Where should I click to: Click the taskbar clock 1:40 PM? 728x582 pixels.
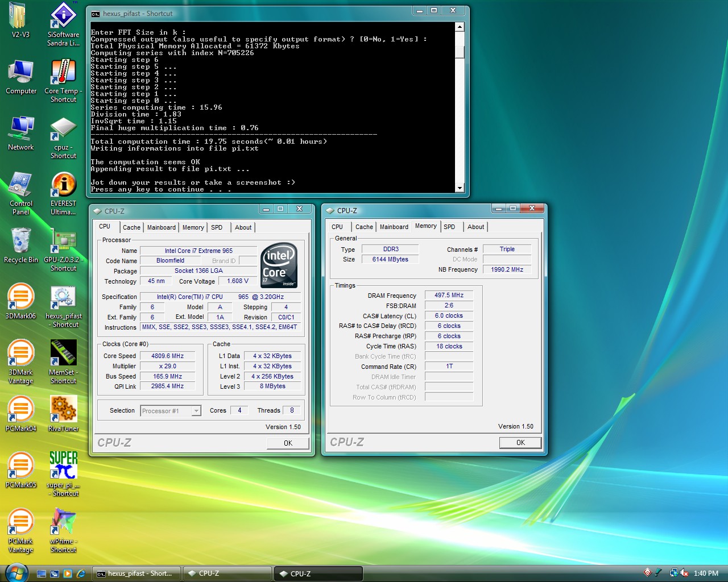click(706, 573)
